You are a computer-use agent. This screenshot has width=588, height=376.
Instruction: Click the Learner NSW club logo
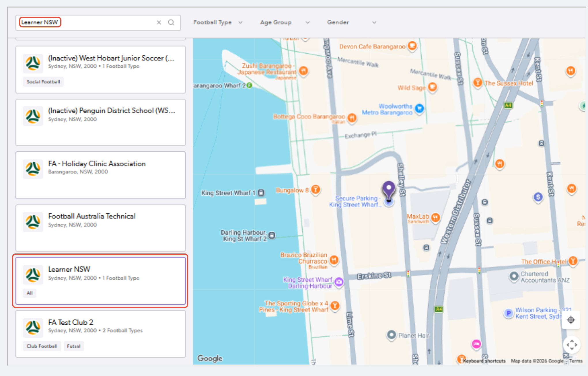pyautogui.click(x=33, y=275)
